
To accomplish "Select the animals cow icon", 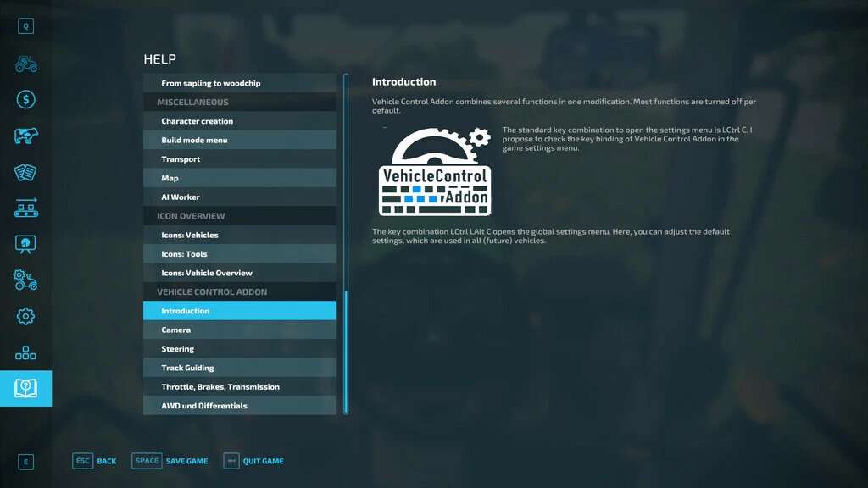I will (x=25, y=136).
